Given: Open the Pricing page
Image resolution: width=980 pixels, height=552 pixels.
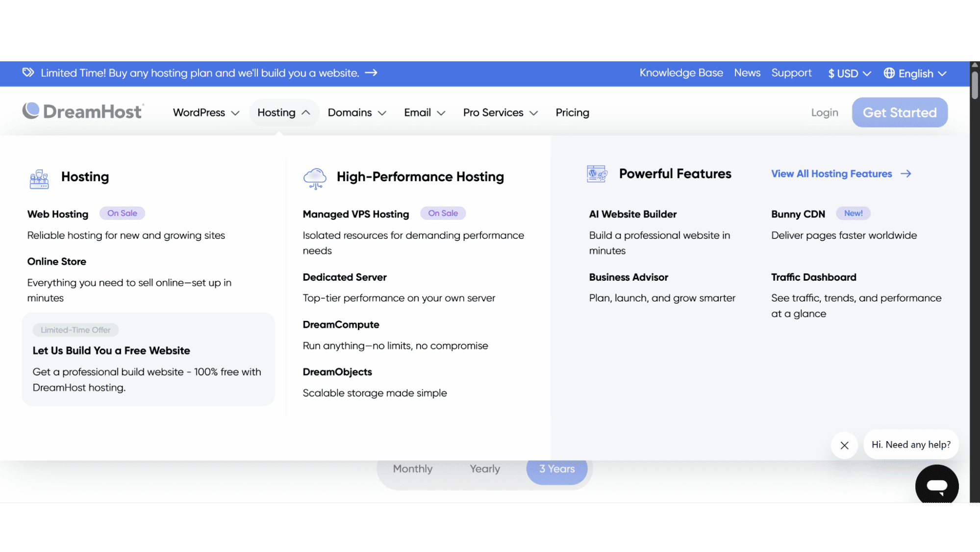Looking at the screenshot, I should (572, 112).
